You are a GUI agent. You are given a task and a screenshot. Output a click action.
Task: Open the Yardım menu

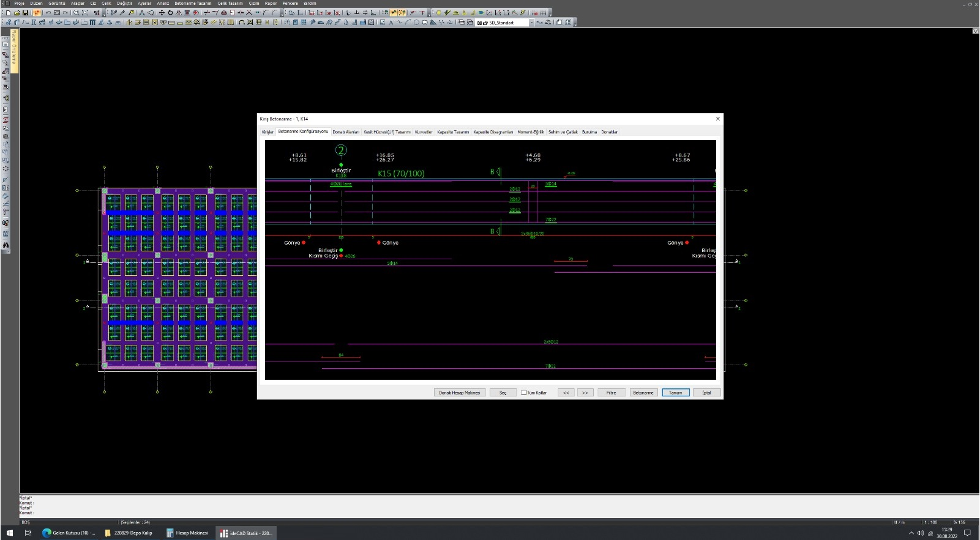tap(310, 3)
